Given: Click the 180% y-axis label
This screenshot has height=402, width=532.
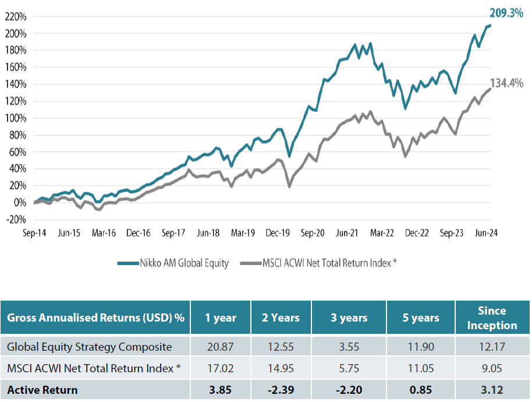Looking at the screenshot, I should pyautogui.click(x=16, y=50).
